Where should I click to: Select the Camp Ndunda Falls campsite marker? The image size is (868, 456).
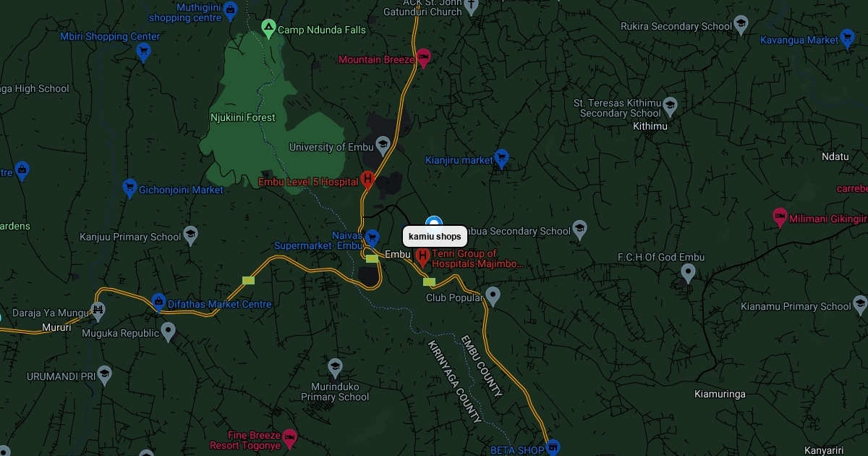[268, 29]
